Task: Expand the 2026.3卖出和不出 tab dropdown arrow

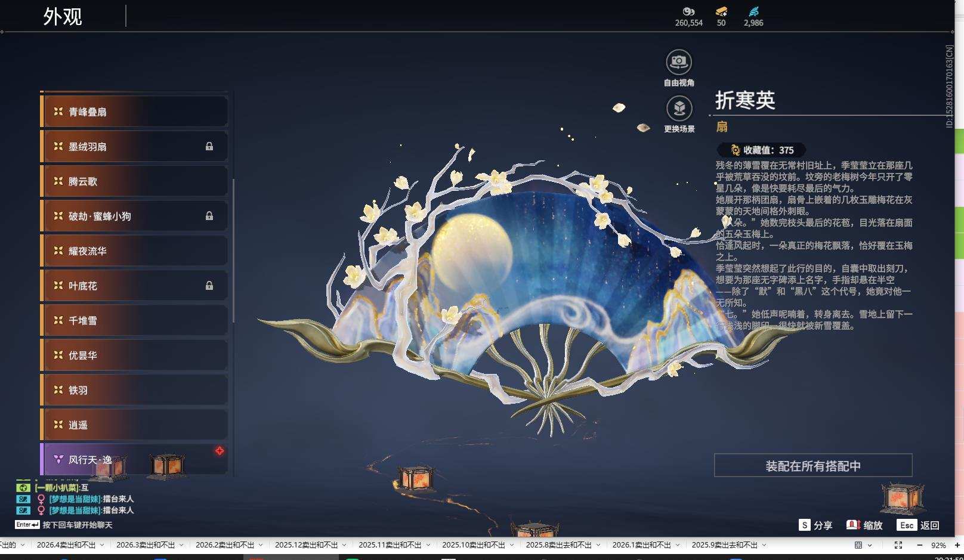Action: click(x=181, y=545)
